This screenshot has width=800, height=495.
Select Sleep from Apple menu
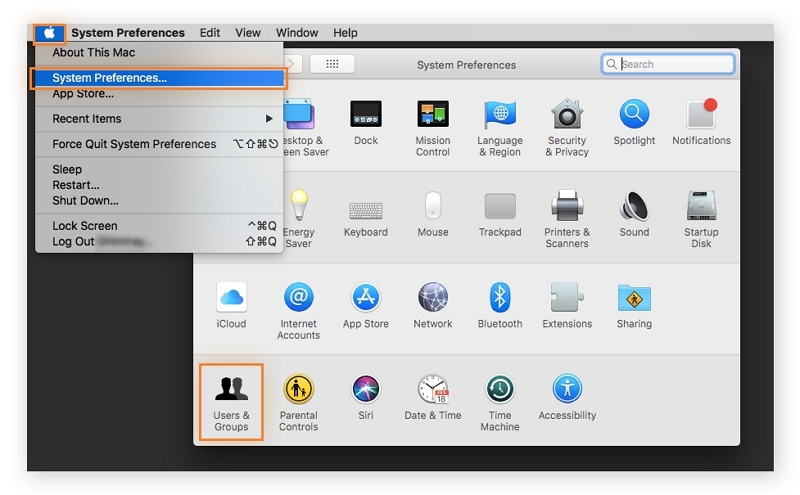coord(159,169)
